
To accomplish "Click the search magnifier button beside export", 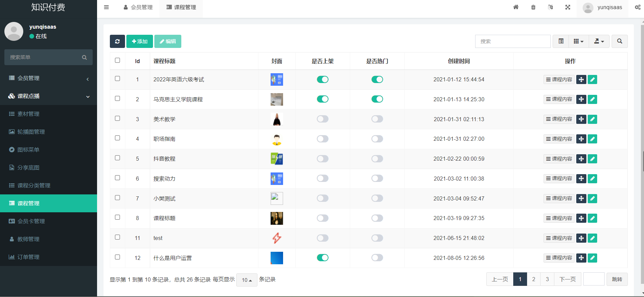I will [x=619, y=41].
